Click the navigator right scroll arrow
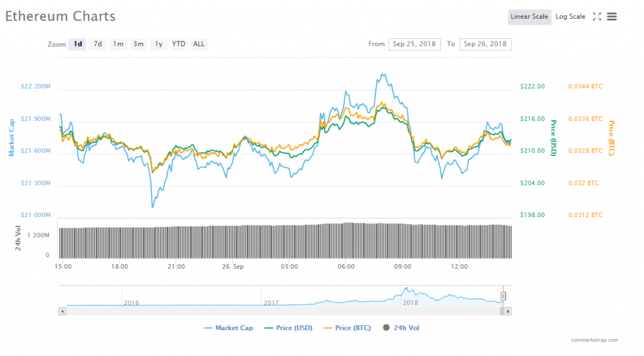The image size is (644, 356). 508,311
